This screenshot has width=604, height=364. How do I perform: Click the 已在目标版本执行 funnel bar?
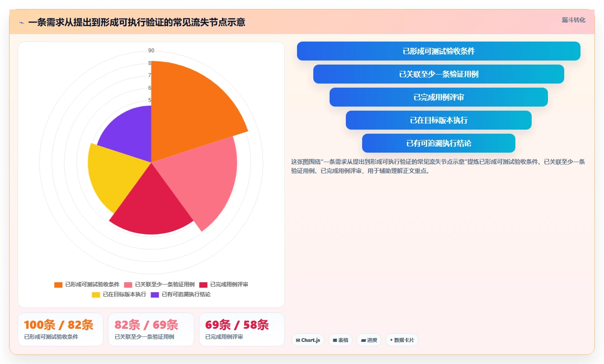[x=439, y=120]
